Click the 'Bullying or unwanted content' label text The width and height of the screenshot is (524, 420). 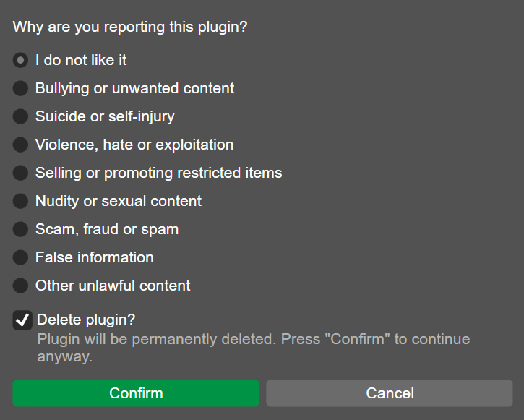[135, 88]
